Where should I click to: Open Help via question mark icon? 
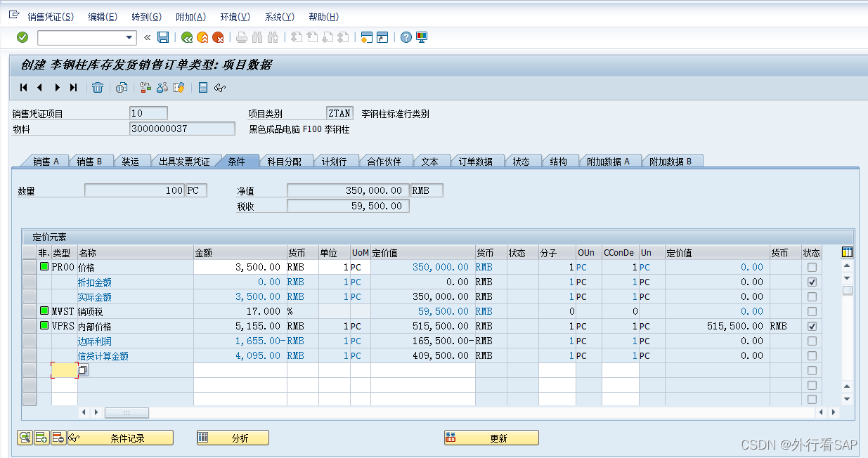pyautogui.click(x=406, y=37)
